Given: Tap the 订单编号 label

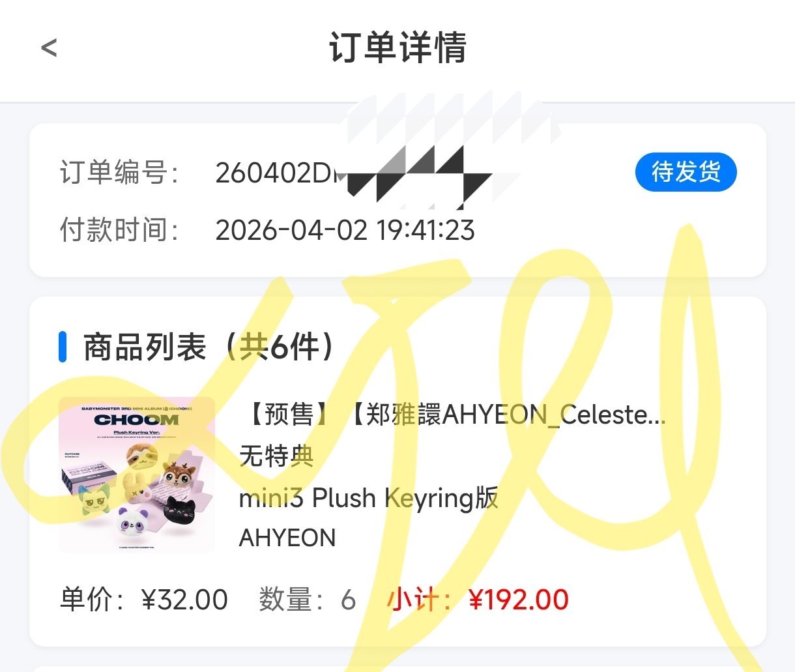Looking at the screenshot, I should coord(119,173).
